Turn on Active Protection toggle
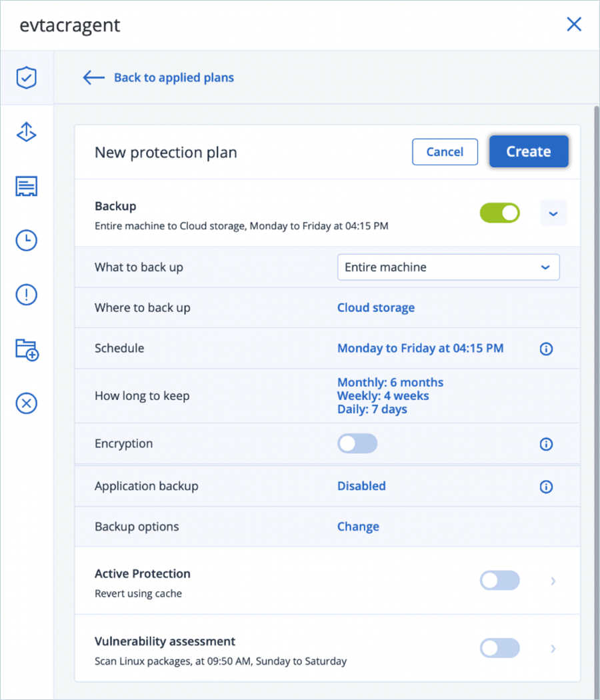600x700 pixels. [499, 581]
